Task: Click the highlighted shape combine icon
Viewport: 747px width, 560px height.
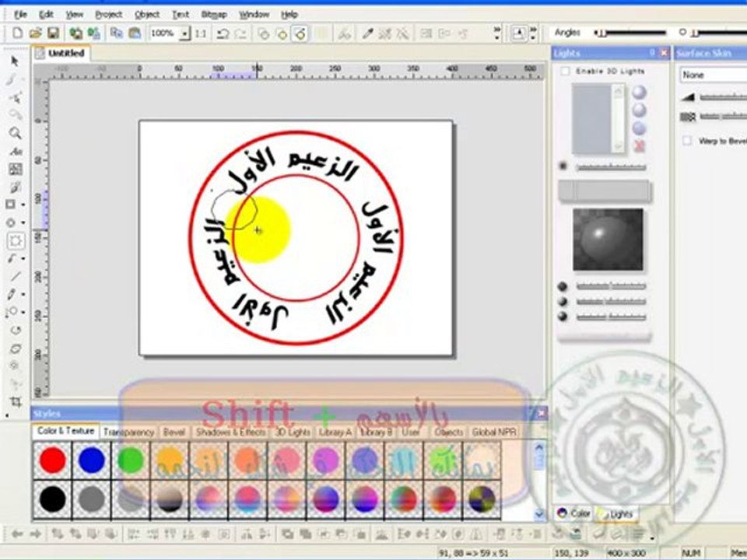Action: click(x=300, y=33)
